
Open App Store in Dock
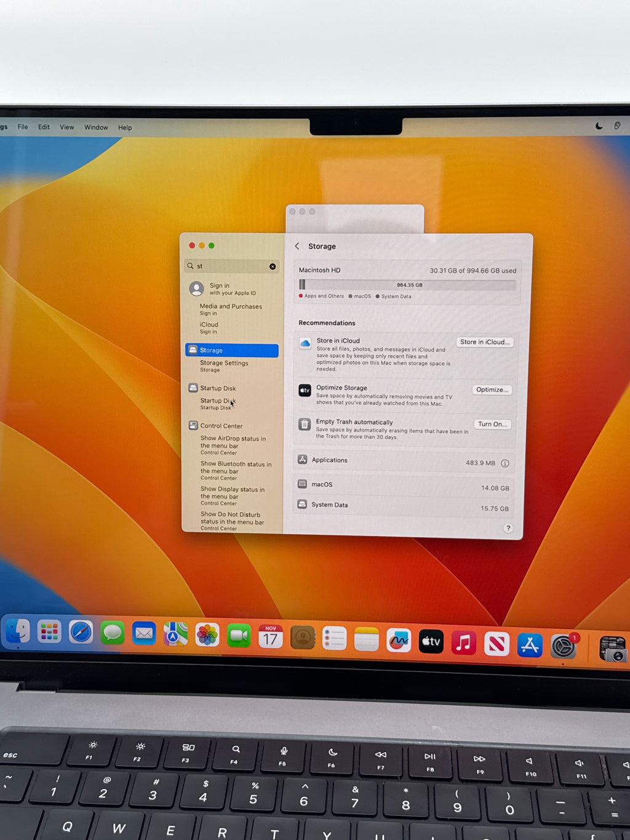tap(530, 646)
